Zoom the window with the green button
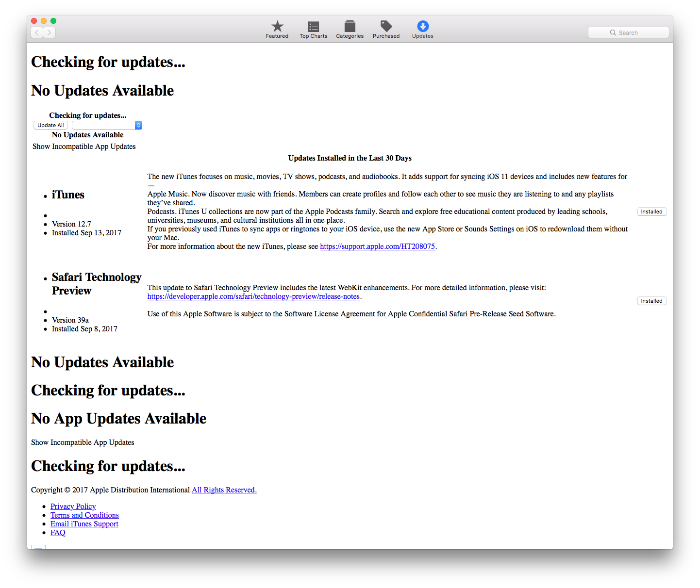 53,21
